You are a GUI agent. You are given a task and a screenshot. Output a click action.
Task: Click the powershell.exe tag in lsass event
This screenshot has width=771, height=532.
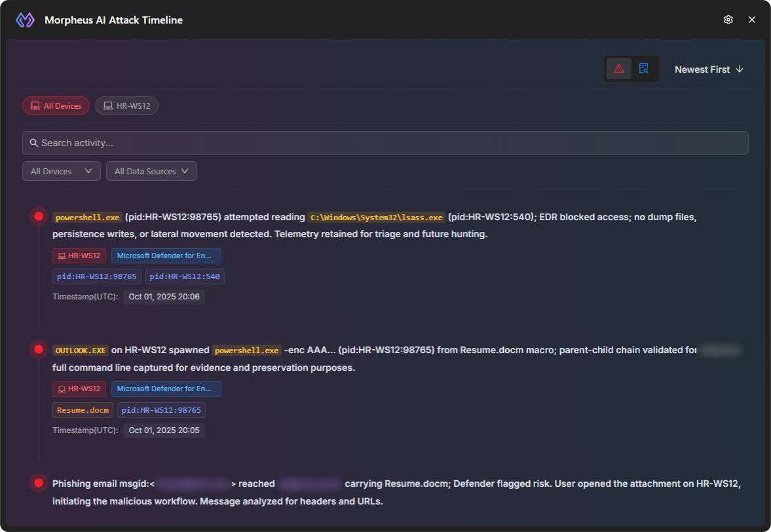click(x=88, y=218)
